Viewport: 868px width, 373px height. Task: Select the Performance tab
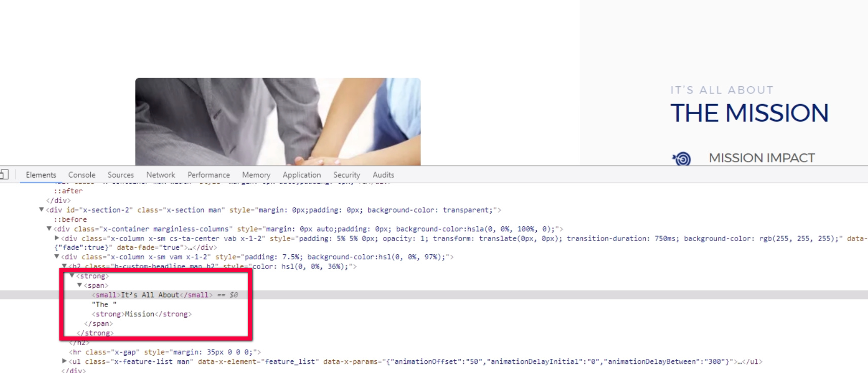click(x=209, y=175)
